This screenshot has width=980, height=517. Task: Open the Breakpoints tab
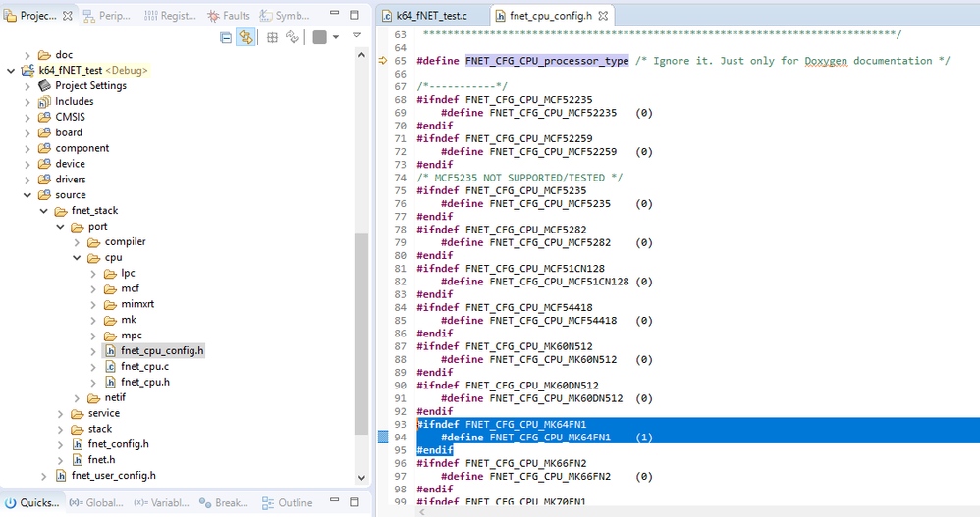coord(224,502)
